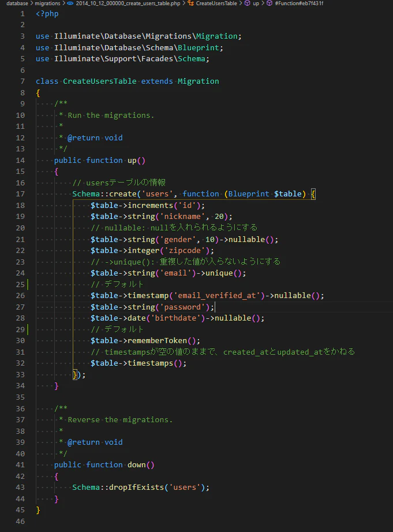Image resolution: width=393 pixels, height=532 pixels.
Task: Open the 'migrations' breadcrumb folder
Action: pyautogui.click(x=47, y=3)
